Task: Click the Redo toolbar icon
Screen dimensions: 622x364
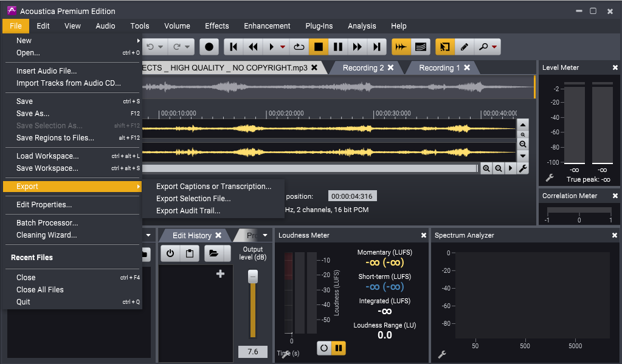Action: (x=177, y=47)
